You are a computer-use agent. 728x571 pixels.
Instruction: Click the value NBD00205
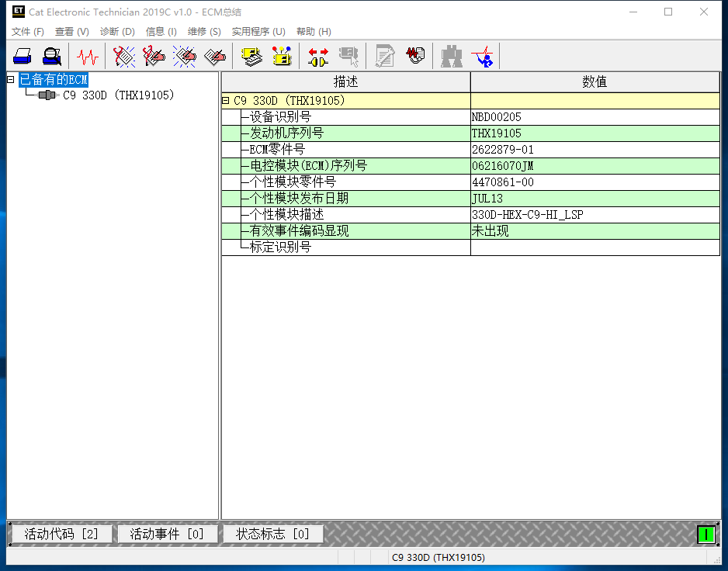click(496, 117)
